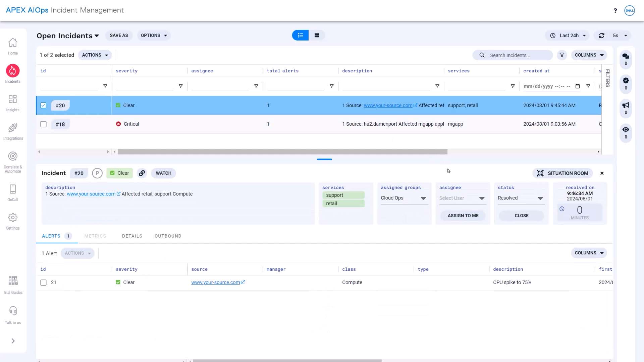Go to Insights in the sidebar
The image size is (644, 362).
point(13,99)
